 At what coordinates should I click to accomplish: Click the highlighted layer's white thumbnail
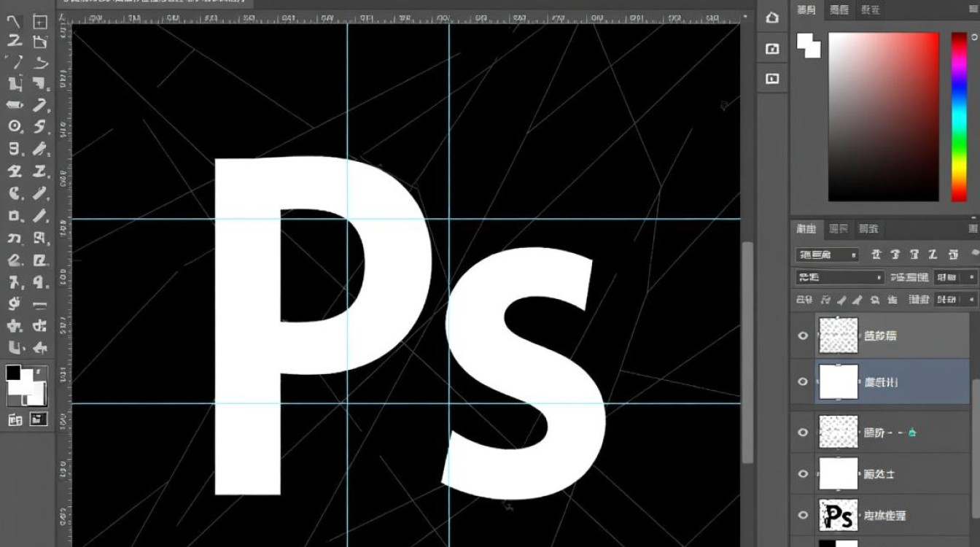[x=839, y=381]
